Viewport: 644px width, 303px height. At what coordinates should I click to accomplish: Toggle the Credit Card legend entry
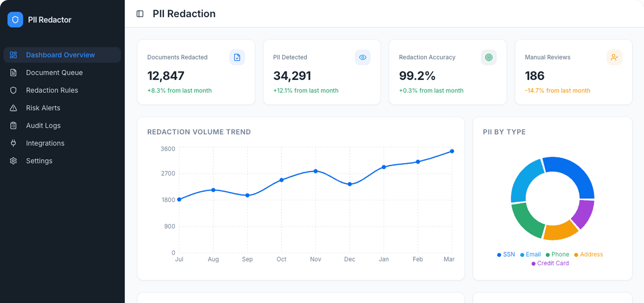tap(550, 263)
